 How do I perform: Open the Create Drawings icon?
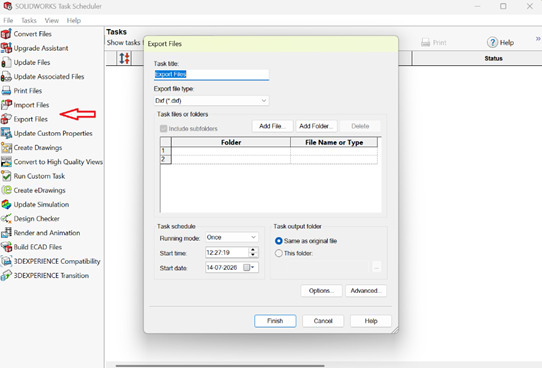point(6,148)
